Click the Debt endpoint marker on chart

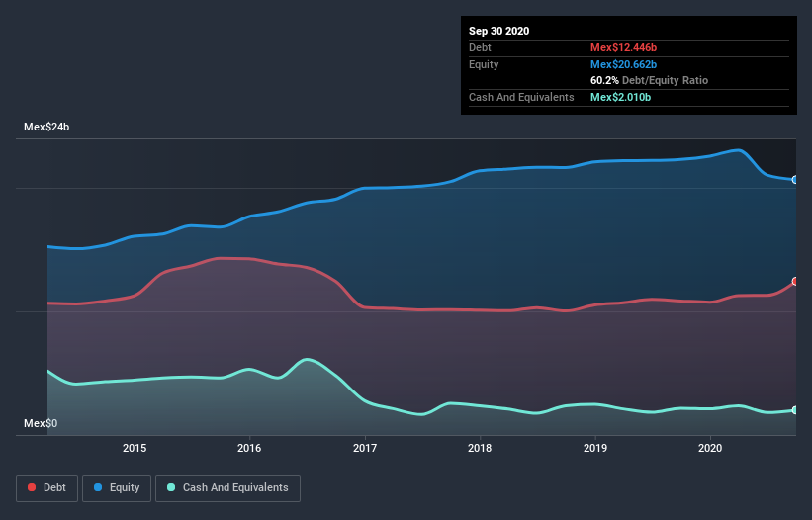(x=795, y=281)
